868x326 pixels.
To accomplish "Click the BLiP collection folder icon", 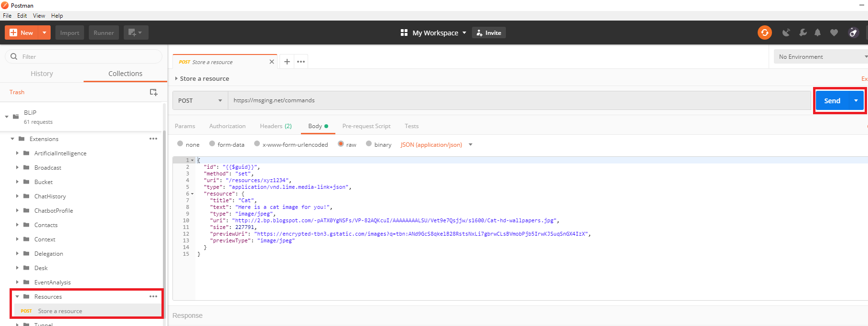I will 16,116.
